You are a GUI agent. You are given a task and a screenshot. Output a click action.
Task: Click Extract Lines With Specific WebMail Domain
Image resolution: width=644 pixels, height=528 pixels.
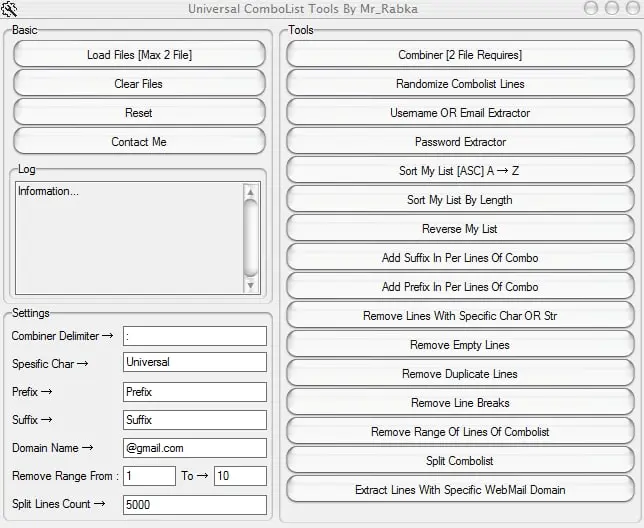[460, 489]
